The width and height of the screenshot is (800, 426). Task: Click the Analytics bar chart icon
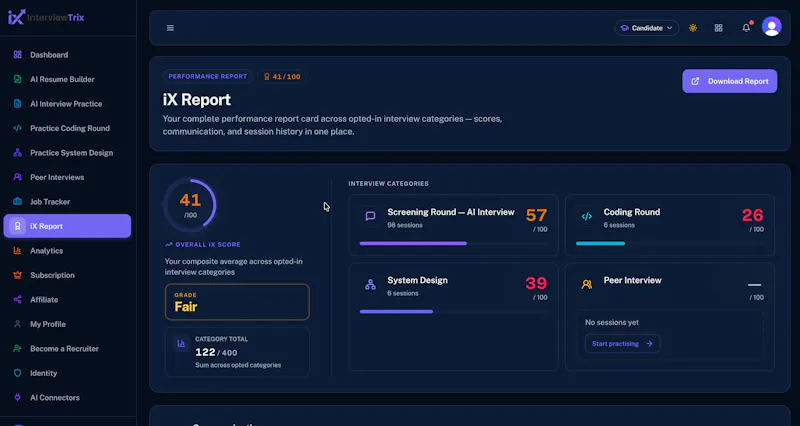click(x=17, y=250)
